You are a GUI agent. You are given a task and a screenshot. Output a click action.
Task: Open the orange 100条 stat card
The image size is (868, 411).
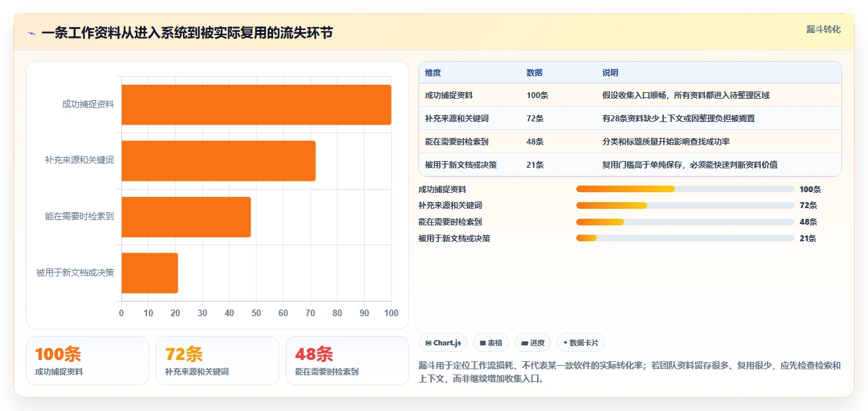click(x=88, y=361)
